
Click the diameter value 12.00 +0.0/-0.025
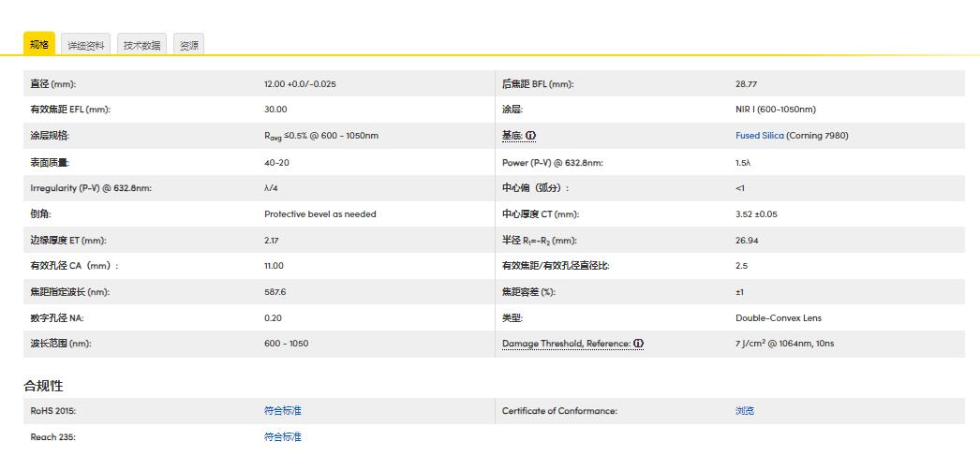click(x=300, y=84)
